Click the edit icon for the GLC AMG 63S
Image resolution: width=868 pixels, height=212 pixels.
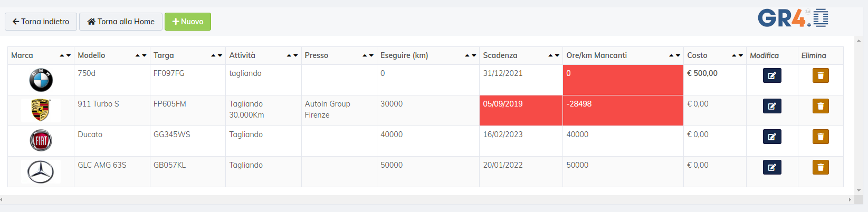772,167
